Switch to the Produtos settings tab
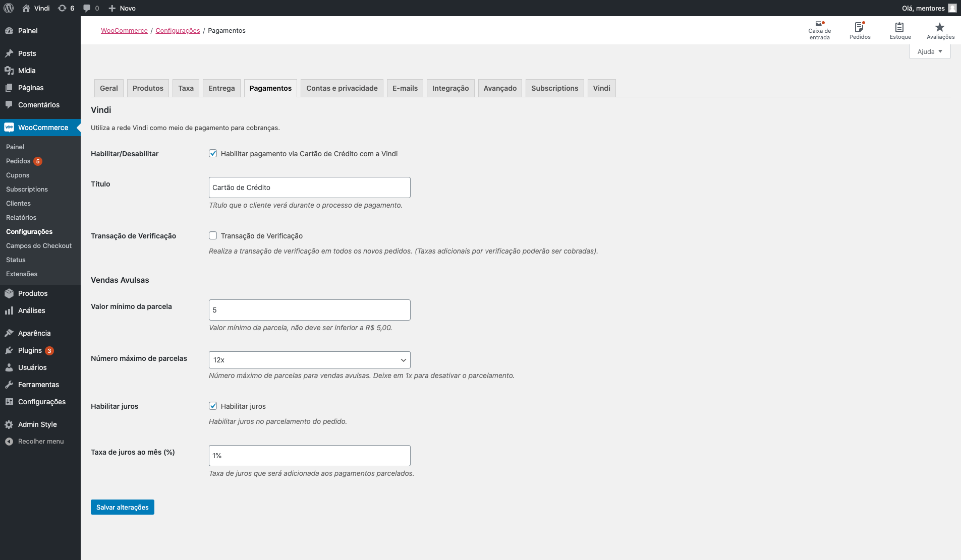This screenshot has height=560, width=961. (x=148, y=88)
